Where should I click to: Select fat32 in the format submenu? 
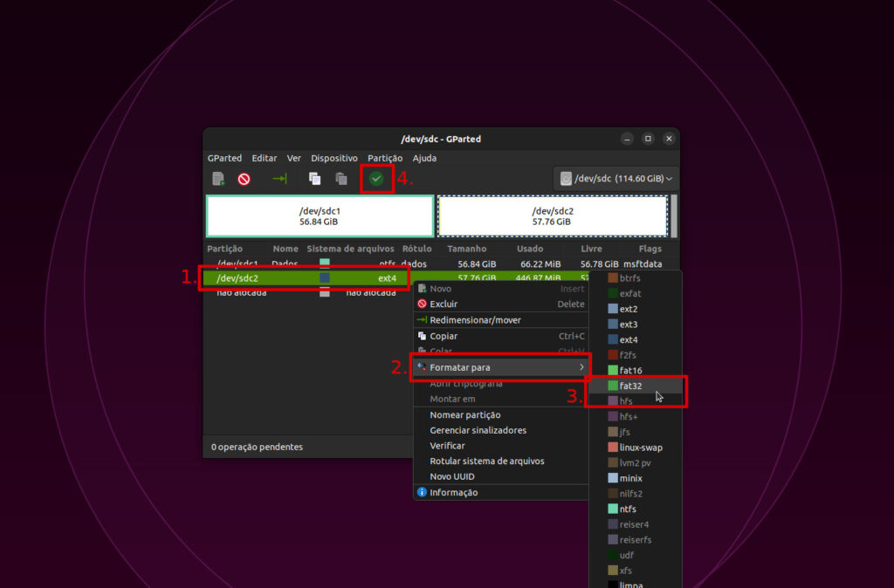pos(636,386)
